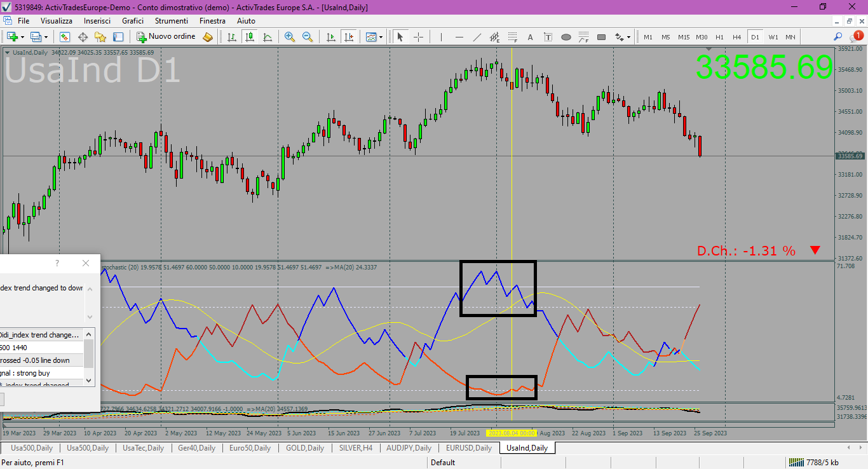Set timeframe to H1
The image size is (868, 469).
719,37
